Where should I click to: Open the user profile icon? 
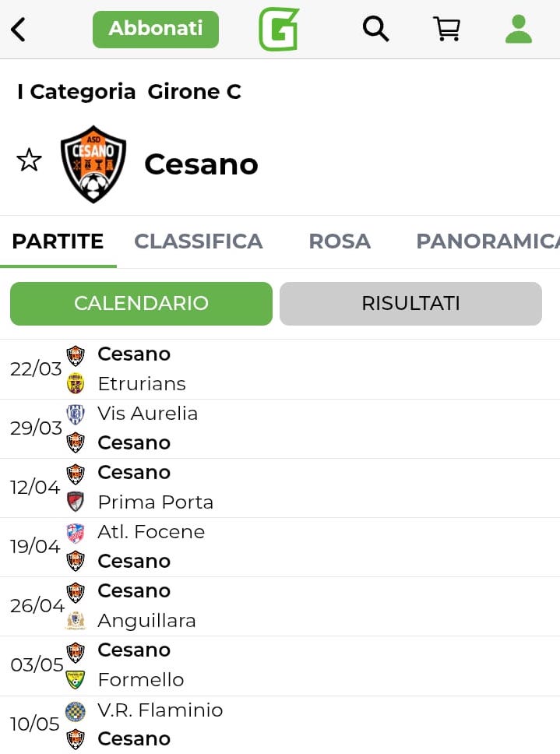pos(518,30)
